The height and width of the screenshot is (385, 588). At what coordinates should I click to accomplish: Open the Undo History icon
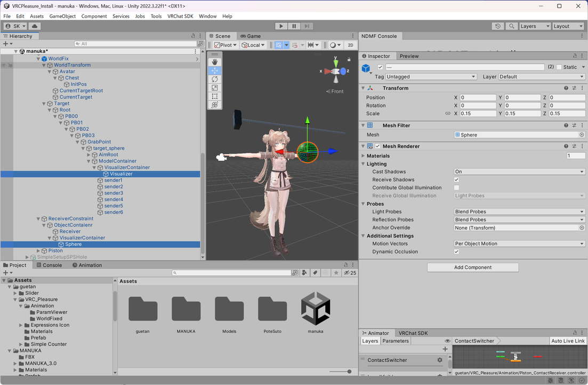[497, 26]
